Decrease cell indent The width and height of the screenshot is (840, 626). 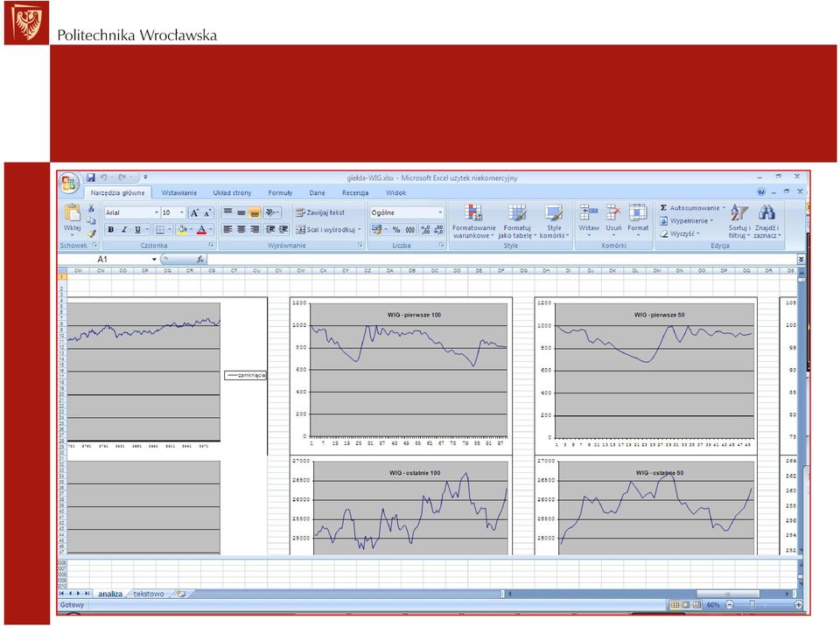pyautogui.click(x=270, y=230)
